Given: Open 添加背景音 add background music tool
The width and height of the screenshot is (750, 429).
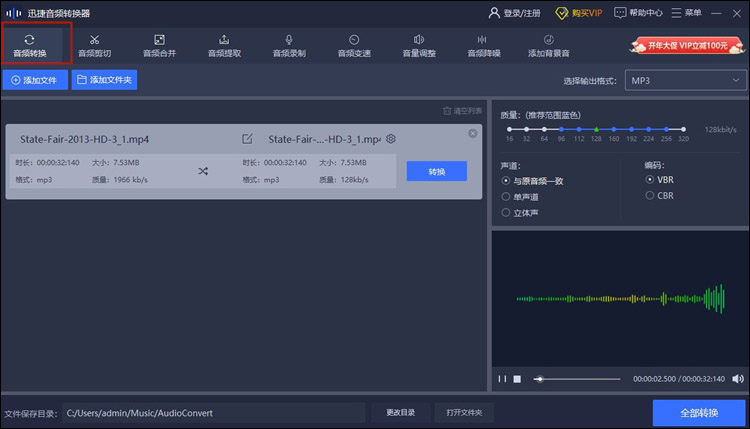Looking at the screenshot, I should tap(549, 45).
